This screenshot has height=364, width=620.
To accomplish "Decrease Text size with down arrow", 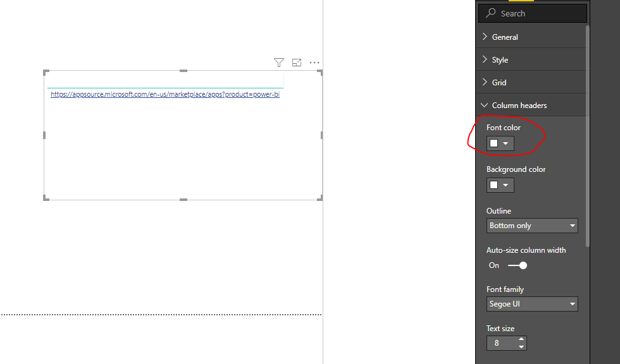I will [521, 347].
